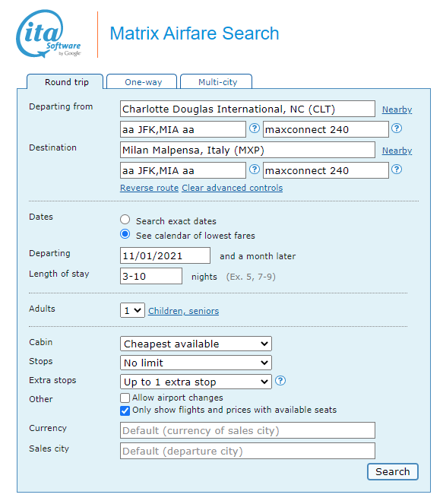Viewport: 443px width, 504px height.
Task: Select See calendar of lowest fares
Action: [125, 234]
